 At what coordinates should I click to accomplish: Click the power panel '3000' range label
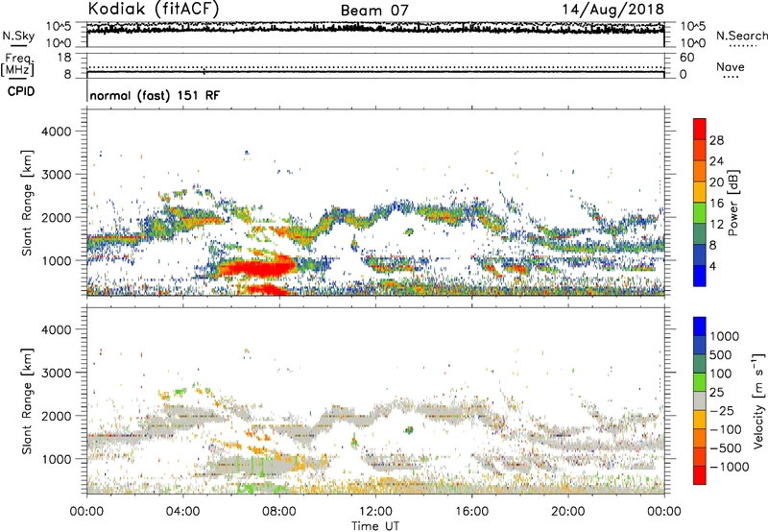click(56, 175)
